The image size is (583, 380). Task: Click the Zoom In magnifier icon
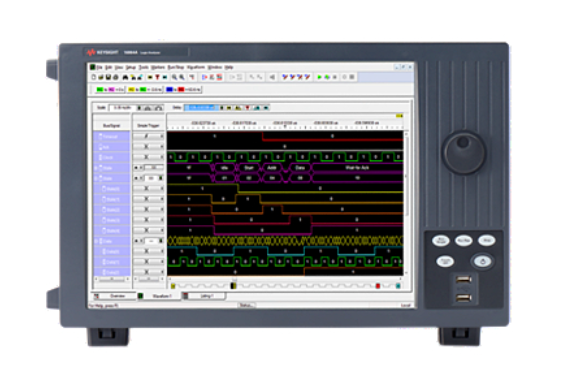pyautogui.click(x=174, y=77)
